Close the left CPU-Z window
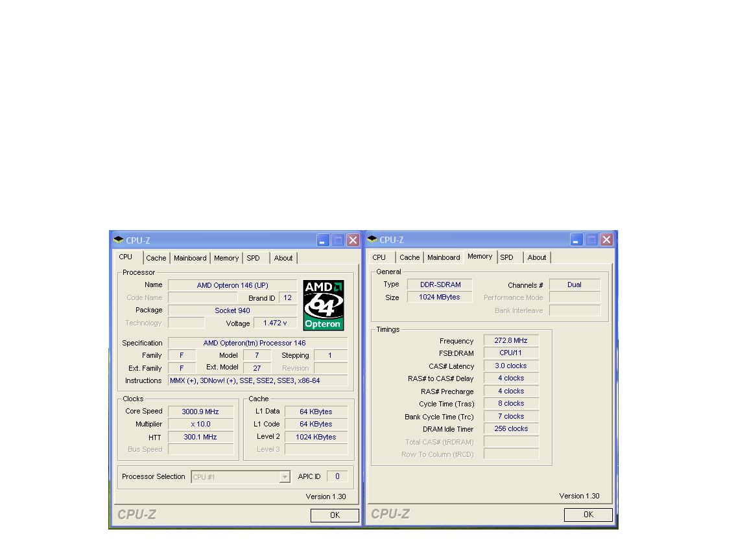 coord(353,240)
